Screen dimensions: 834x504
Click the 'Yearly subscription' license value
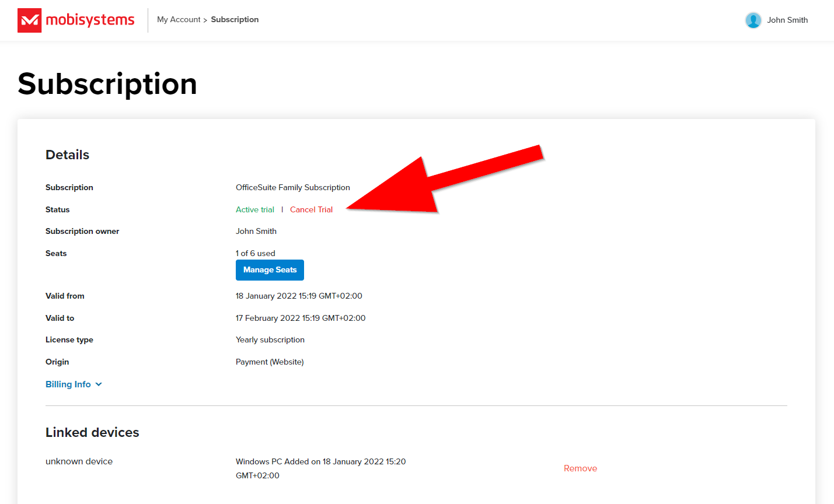270,339
